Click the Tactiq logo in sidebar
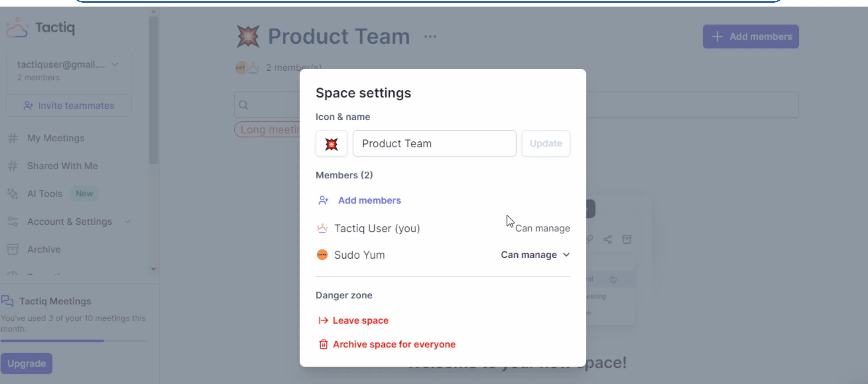 [x=40, y=28]
